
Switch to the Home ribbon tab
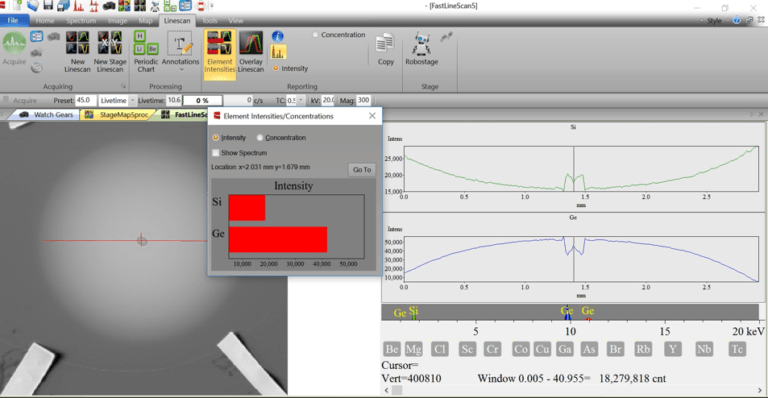(45, 21)
